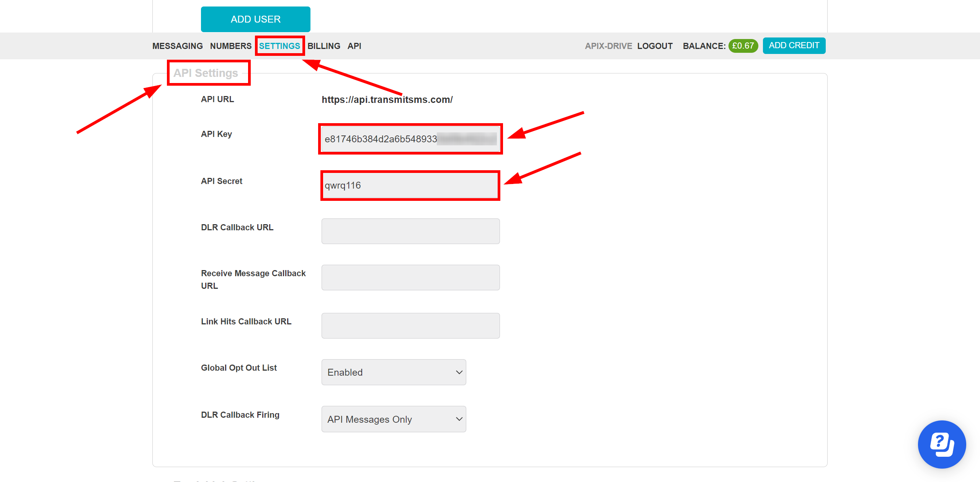Click the API Settings heading

[206, 73]
